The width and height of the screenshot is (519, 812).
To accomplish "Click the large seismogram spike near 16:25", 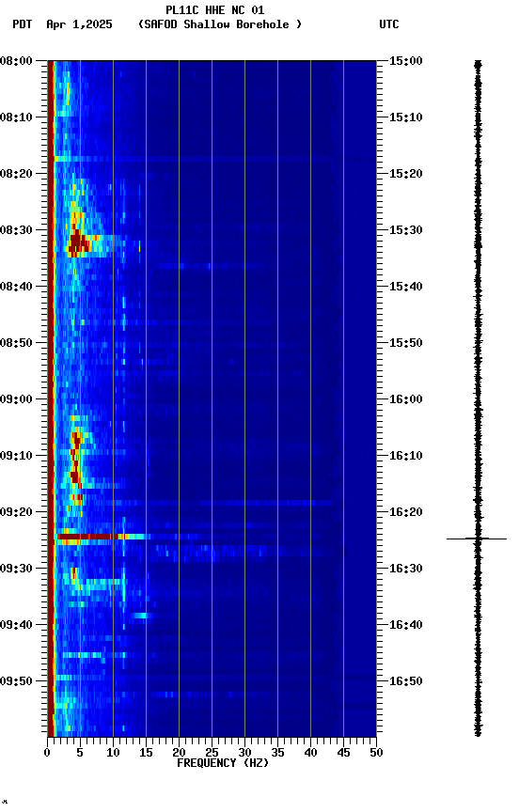I will [x=477, y=539].
